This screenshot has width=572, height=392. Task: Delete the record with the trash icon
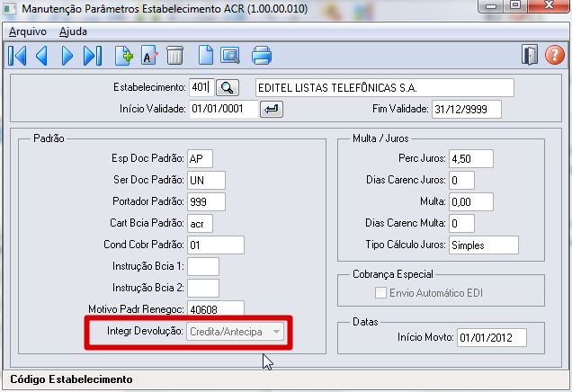pyautogui.click(x=174, y=56)
